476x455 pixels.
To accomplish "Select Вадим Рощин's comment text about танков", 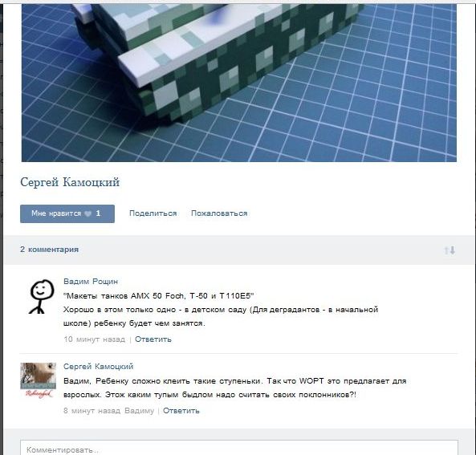I will (221, 309).
